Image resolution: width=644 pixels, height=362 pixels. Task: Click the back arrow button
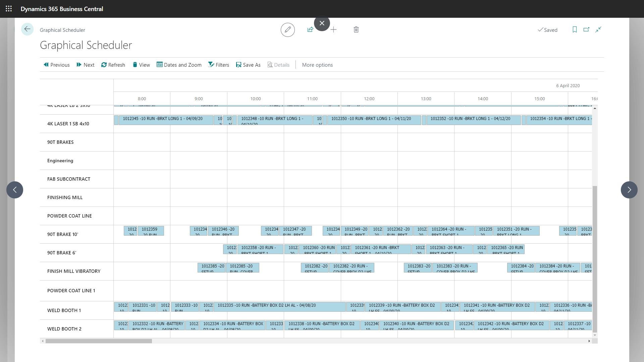click(x=27, y=29)
